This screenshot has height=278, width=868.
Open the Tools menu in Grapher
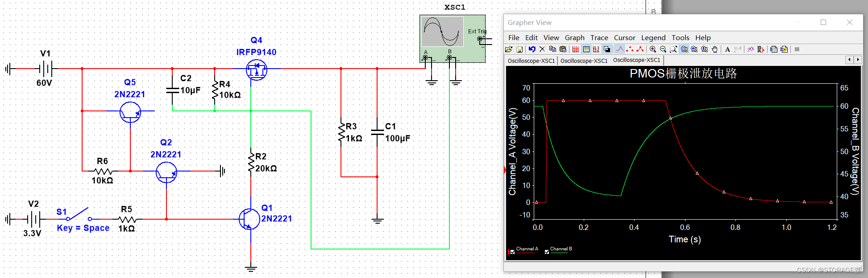681,38
